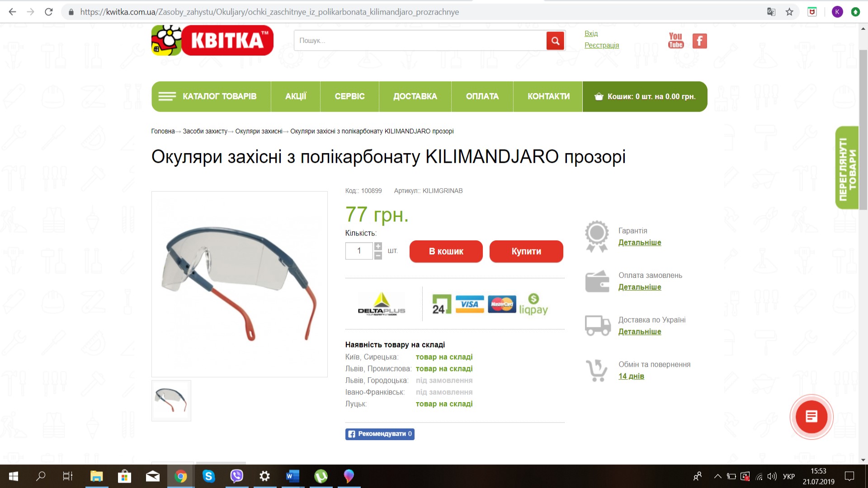Click the MasterCard payment logo
Viewport: 868px width, 488px height.
click(x=502, y=304)
